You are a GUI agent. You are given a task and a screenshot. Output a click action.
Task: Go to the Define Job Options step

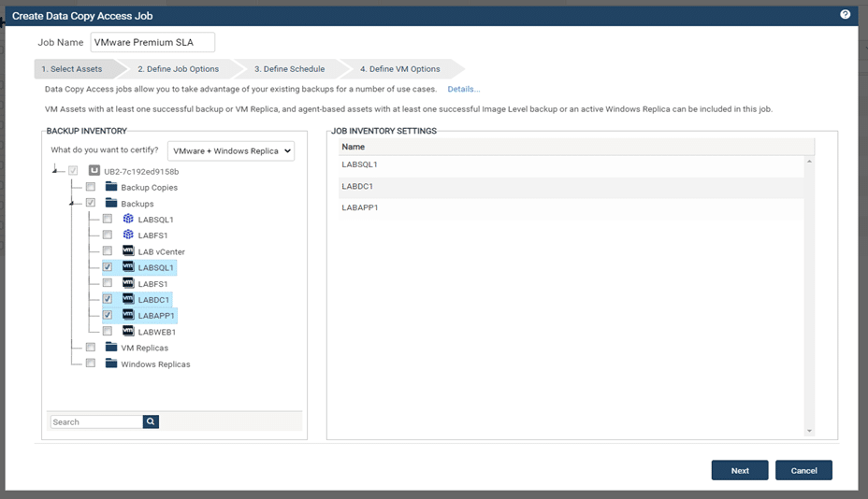click(179, 69)
